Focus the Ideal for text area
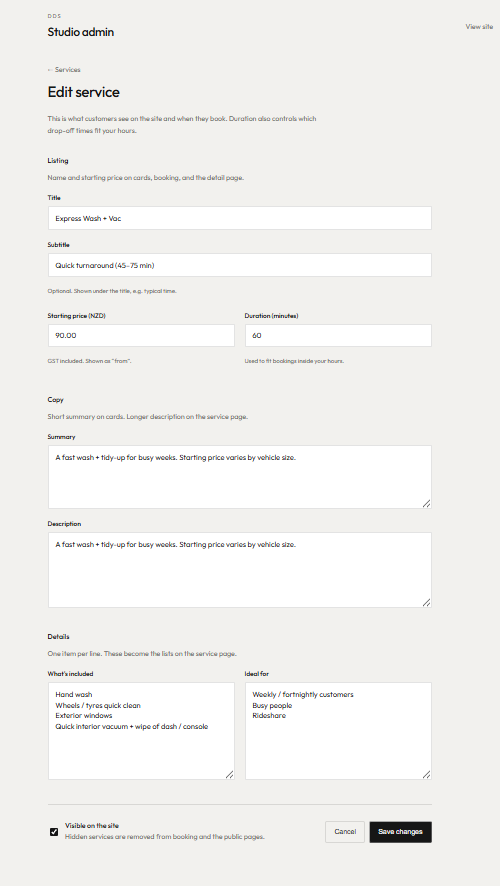Screen dimensions: 500x886 pos(338,731)
